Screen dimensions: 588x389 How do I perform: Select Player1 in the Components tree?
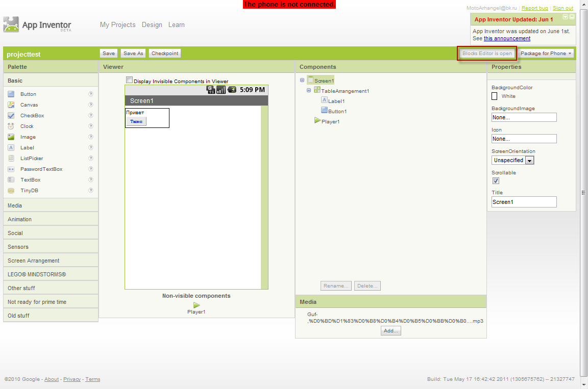(327, 121)
